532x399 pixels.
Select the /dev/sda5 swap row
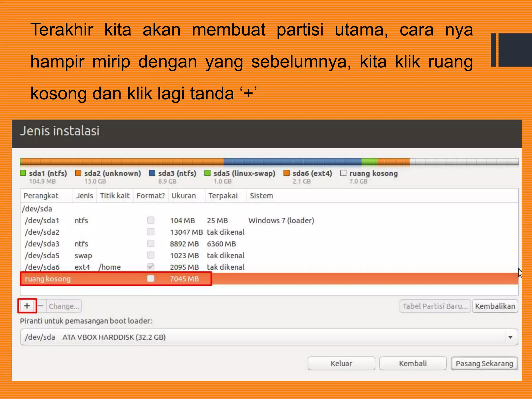coord(269,255)
